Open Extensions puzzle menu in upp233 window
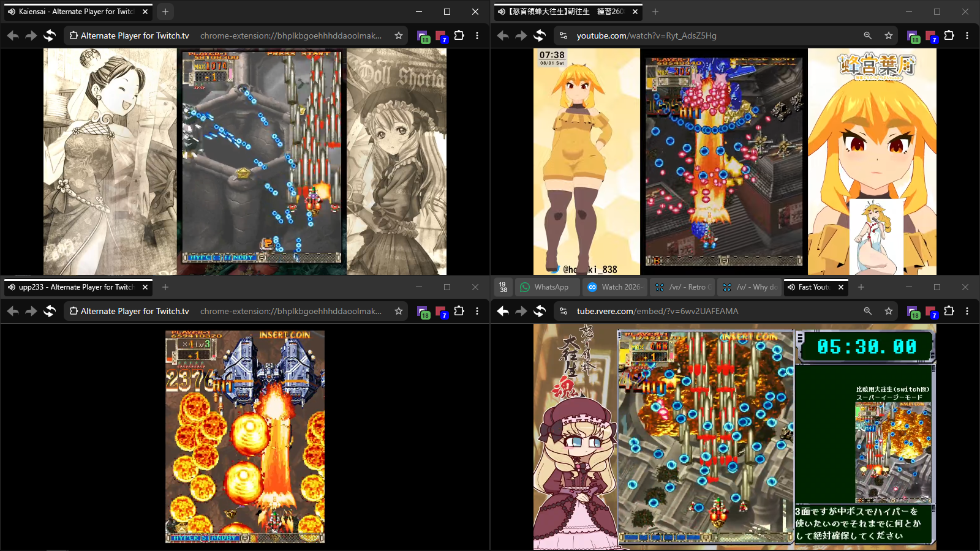This screenshot has width=980, height=551. (x=459, y=311)
